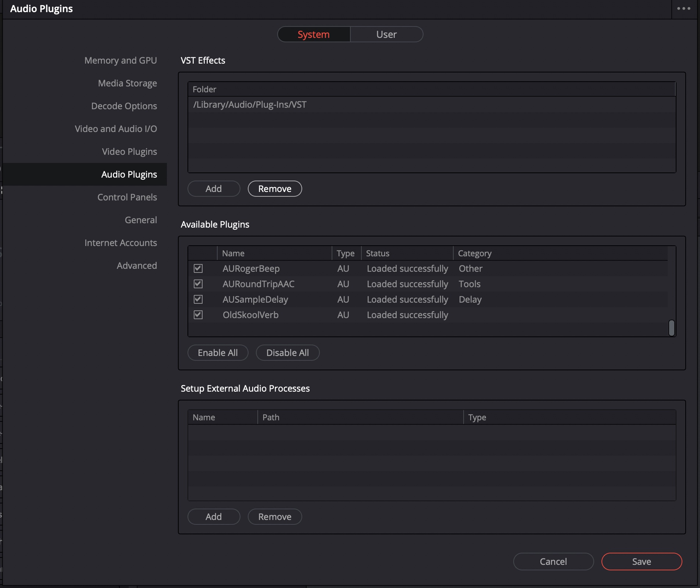
Task: Open Control Panels settings
Action: (127, 197)
